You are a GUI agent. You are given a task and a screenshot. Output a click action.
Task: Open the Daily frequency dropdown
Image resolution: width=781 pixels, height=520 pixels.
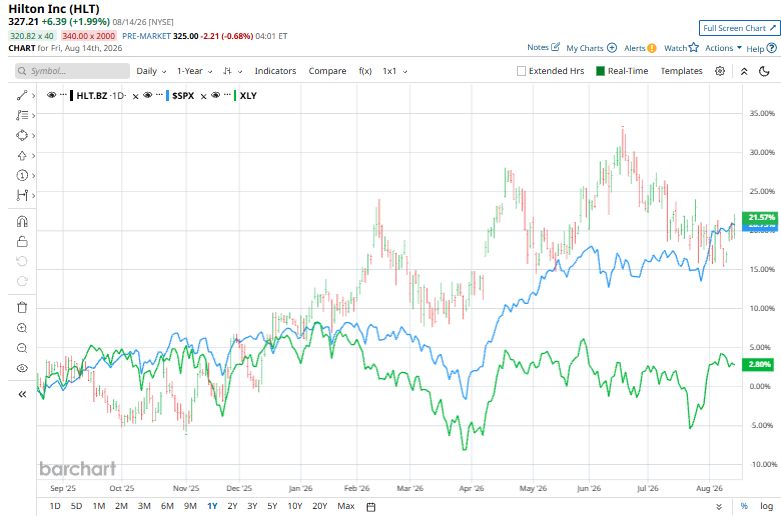click(x=151, y=71)
